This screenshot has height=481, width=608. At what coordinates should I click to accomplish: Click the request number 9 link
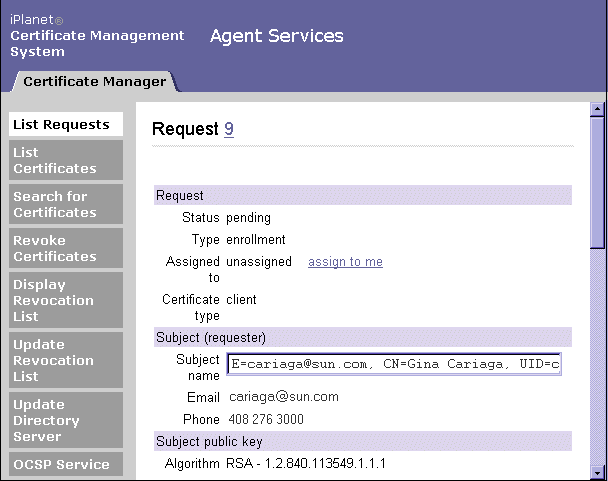pos(229,129)
